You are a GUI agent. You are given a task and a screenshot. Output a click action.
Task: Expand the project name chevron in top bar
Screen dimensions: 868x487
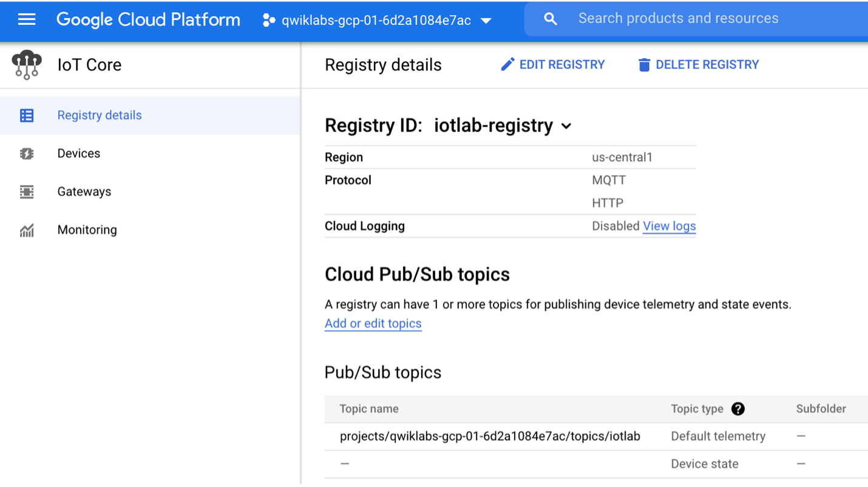[x=486, y=19]
